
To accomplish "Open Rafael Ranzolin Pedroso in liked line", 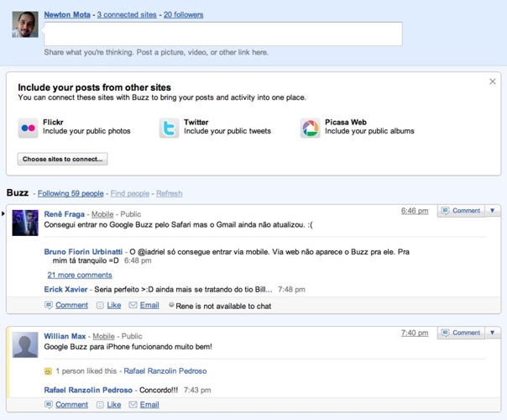I will (x=165, y=370).
